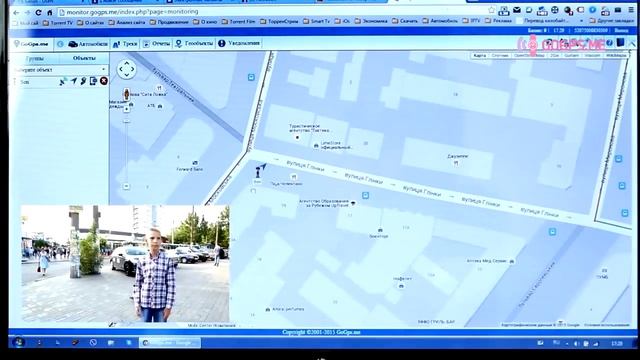Open the Реклама bookmark folder
Image resolution: width=640 pixels, height=360 pixels.
[x=498, y=20]
